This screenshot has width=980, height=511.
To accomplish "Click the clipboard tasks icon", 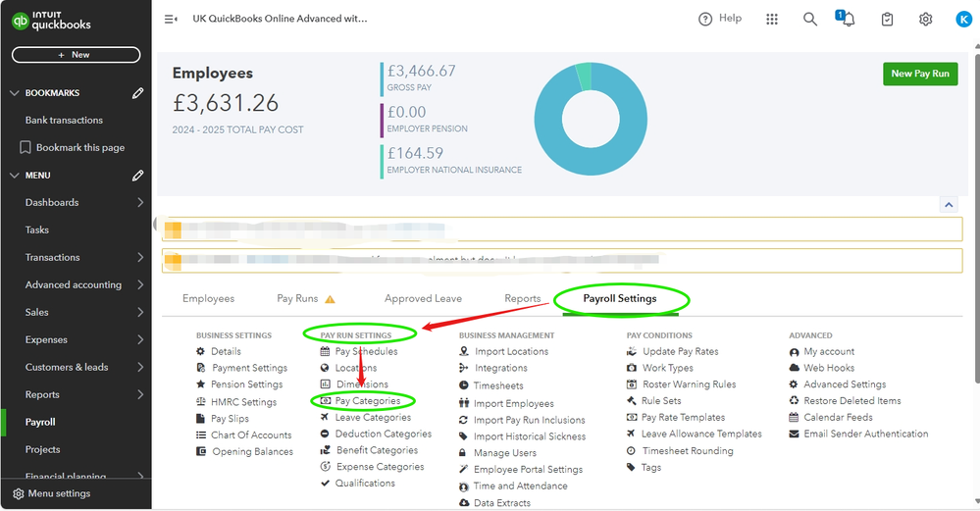I will (x=887, y=20).
